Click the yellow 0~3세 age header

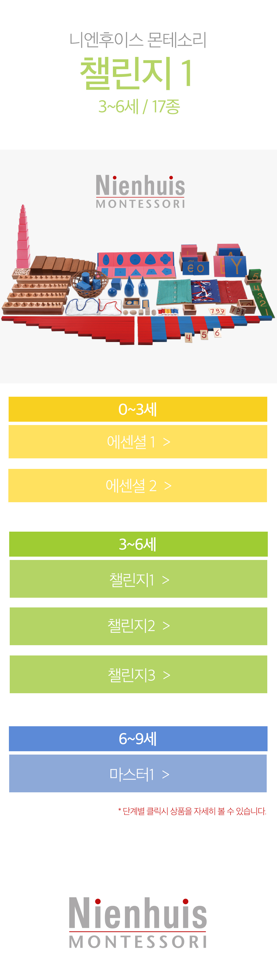click(138, 409)
